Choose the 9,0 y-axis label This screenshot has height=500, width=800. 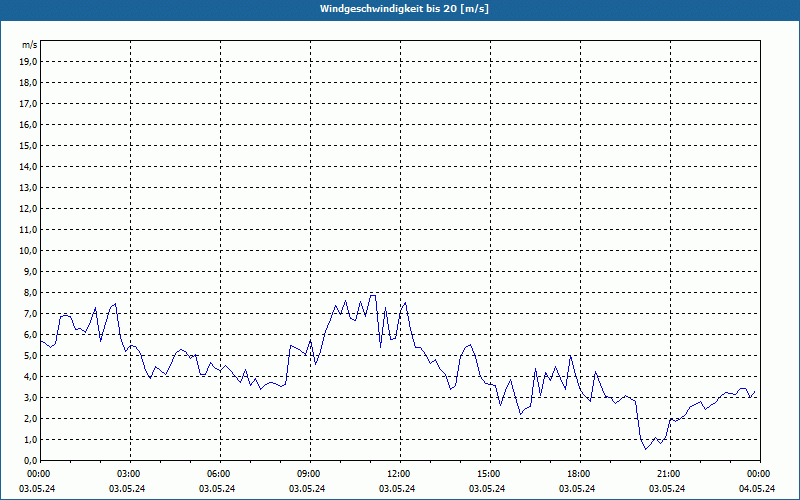(x=30, y=271)
